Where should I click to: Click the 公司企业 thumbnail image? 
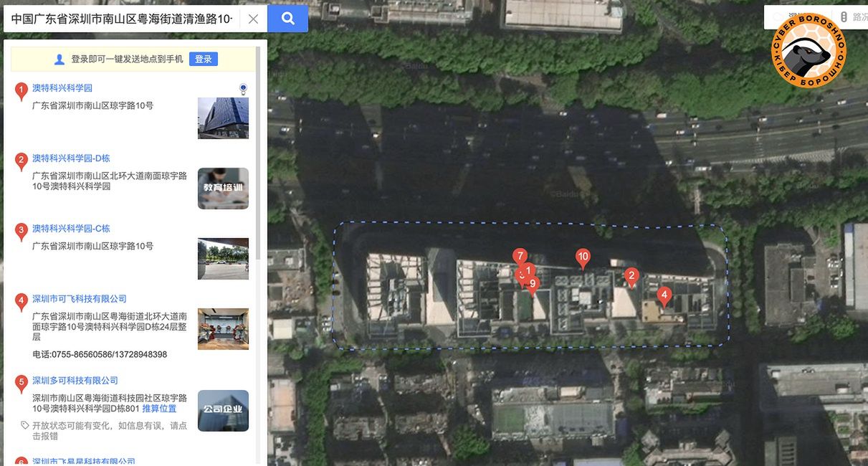223,411
